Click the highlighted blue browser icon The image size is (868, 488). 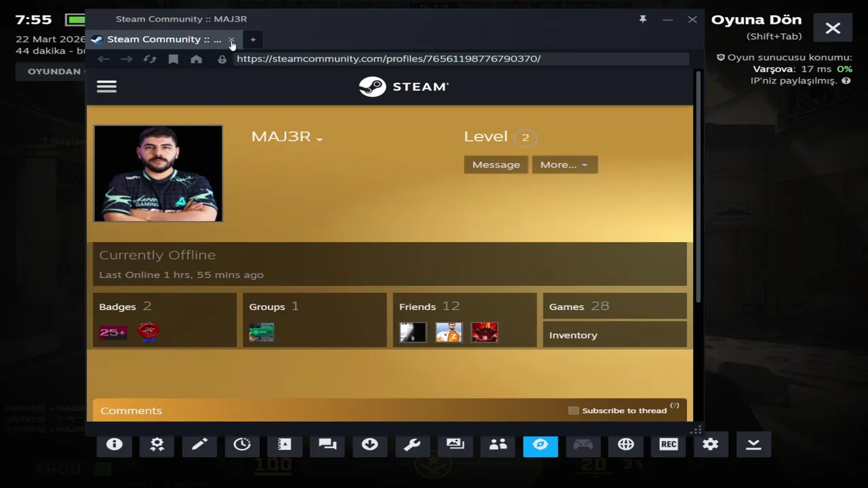(x=540, y=445)
